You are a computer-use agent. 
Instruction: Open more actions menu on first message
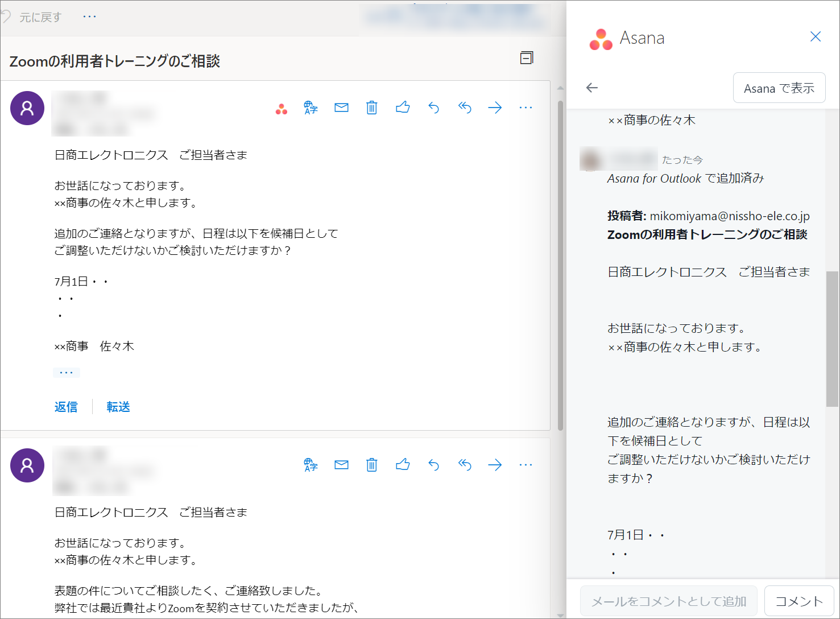coord(526,108)
